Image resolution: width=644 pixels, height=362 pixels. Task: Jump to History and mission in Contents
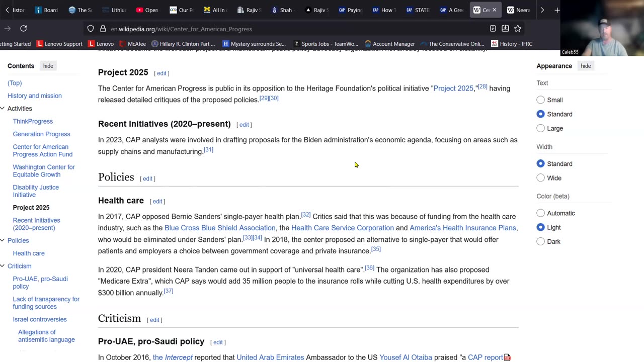(x=35, y=96)
